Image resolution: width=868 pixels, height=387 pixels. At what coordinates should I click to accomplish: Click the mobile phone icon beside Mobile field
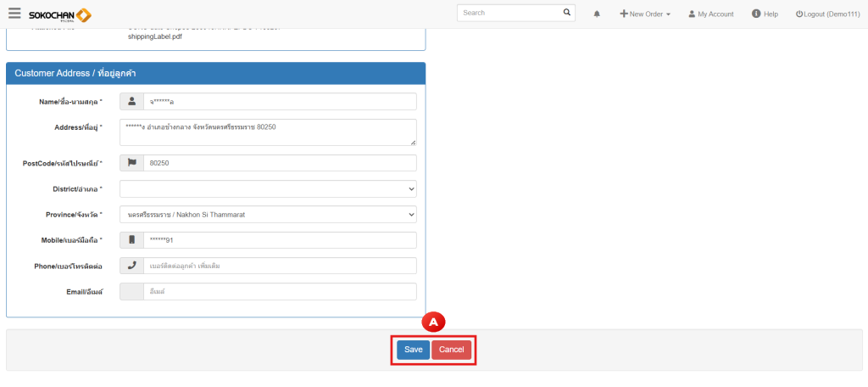(131, 240)
